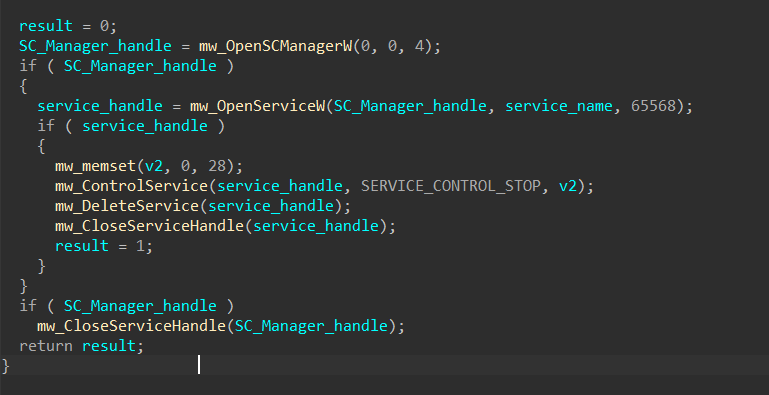Click the service_name argument
769x395 pixels.
(x=559, y=106)
